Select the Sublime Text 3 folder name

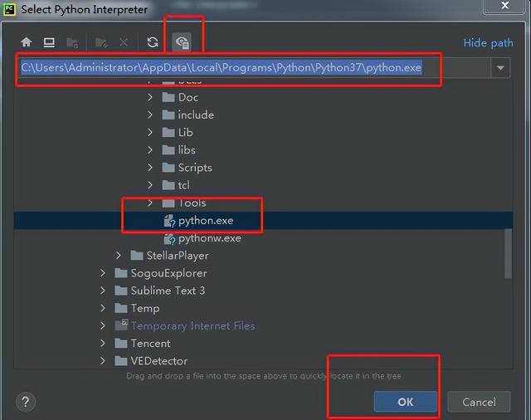coord(168,291)
